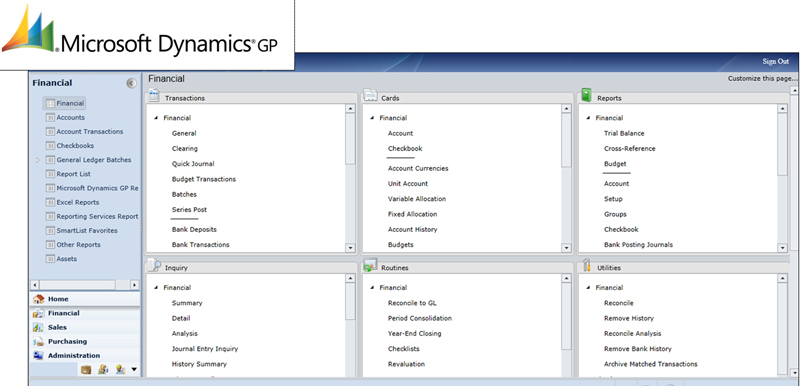The image size is (800, 386).
Task: Click the Transactions panel icon
Action: coord(154,96)
